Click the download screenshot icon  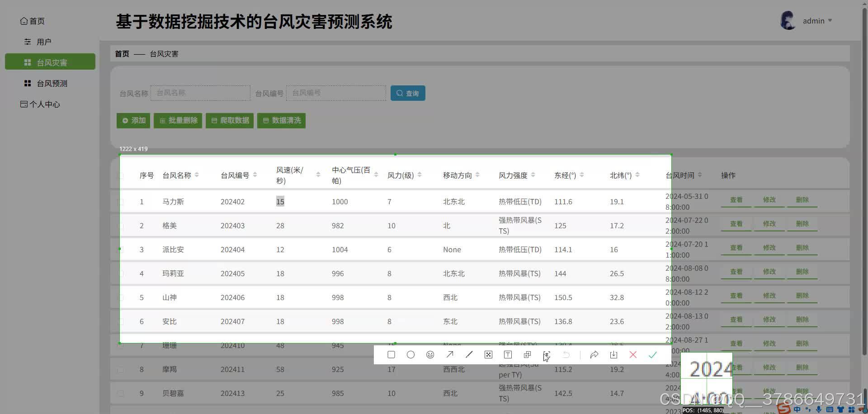(613, 355)
